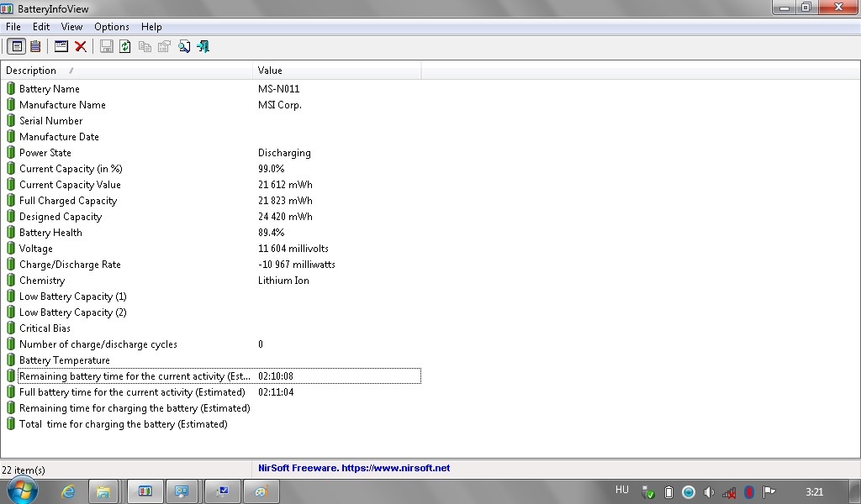Open the Options menu
Viewport: 861px width, 504px height.
pos(112,26)
